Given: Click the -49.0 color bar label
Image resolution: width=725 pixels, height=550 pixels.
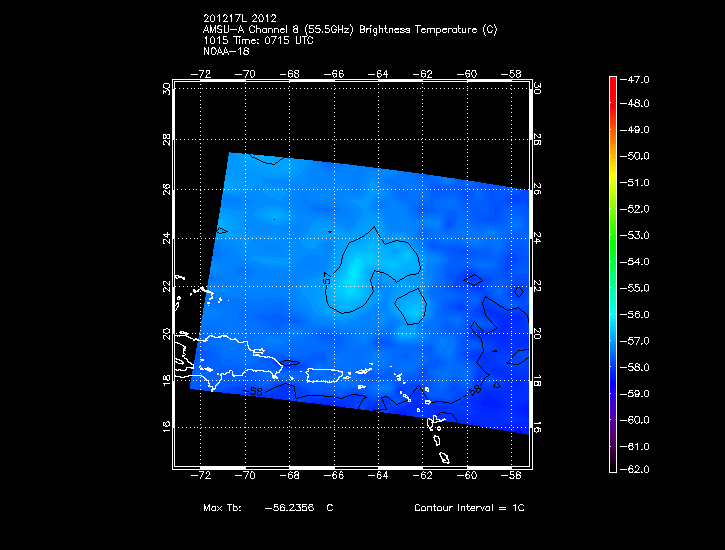Looking at the screenshot, I should 634,129.
